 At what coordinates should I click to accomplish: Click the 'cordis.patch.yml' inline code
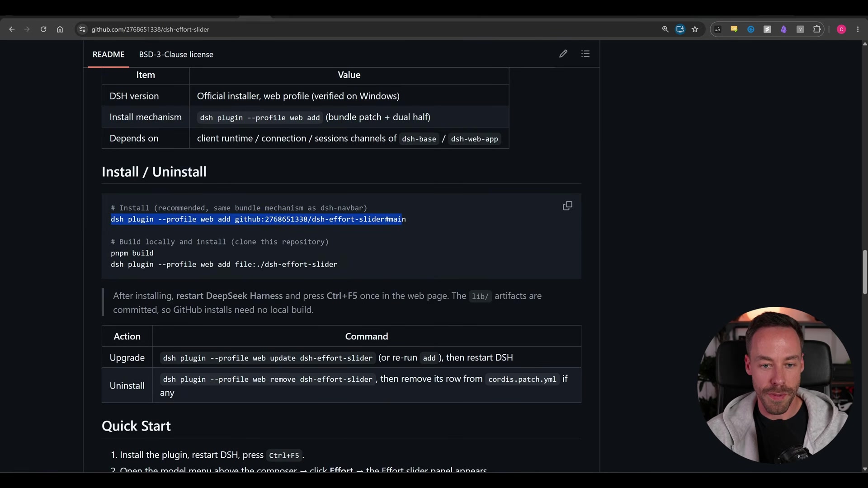click(522, 379)
